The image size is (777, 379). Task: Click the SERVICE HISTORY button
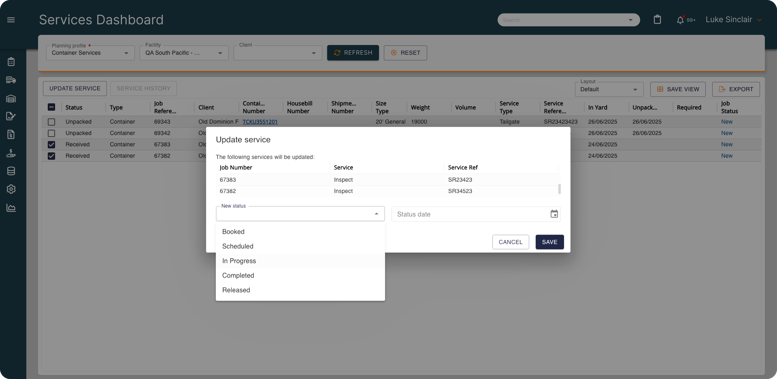point(143,88)
